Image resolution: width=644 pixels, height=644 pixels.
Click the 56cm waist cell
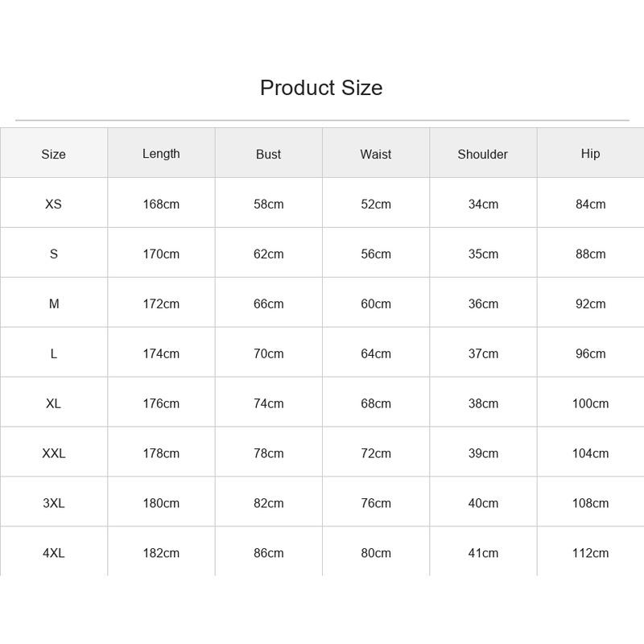[376, 254]
